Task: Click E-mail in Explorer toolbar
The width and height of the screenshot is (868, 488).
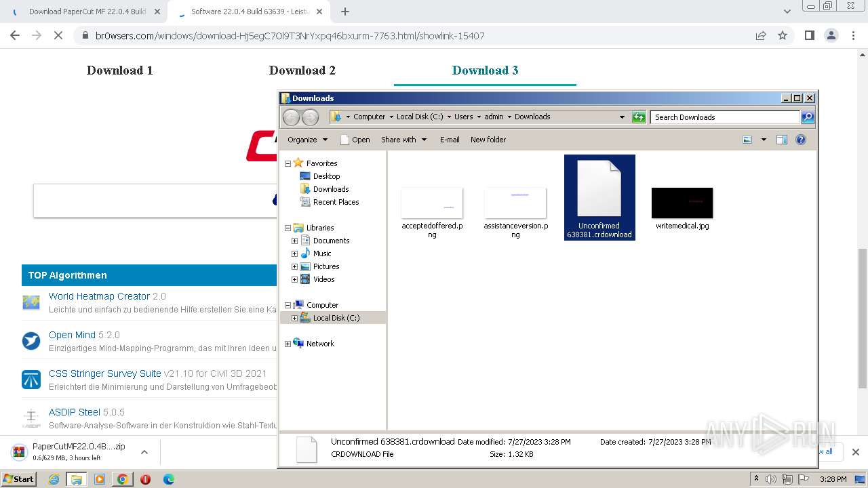Action: point(450,140)
